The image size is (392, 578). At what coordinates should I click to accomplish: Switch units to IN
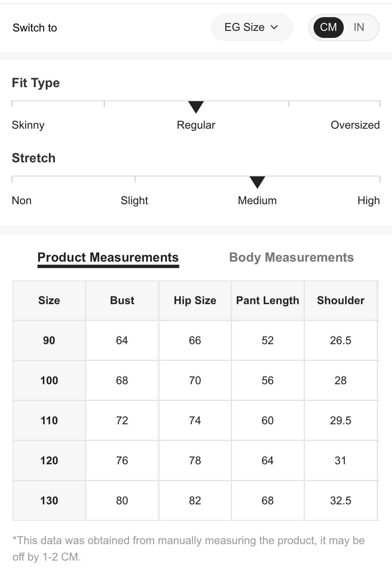[x=359, y=28]
